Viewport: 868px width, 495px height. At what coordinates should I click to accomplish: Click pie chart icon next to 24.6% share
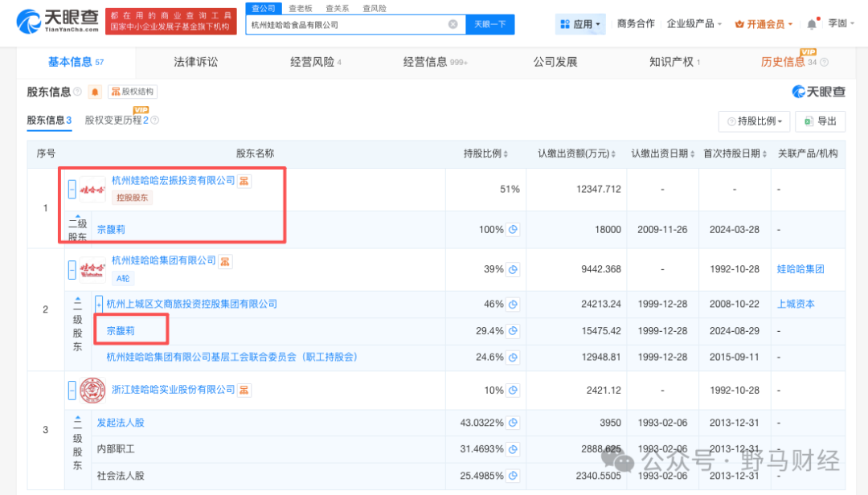pyautogui.click(x=513, y=357)
